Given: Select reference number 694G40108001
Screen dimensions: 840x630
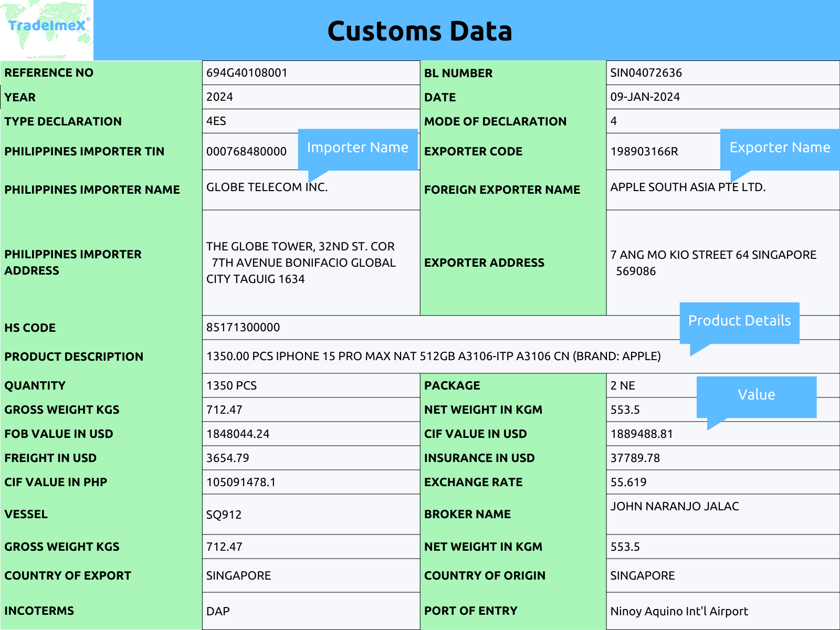Looking at the screenshot, I should click(x=247, y=72).
